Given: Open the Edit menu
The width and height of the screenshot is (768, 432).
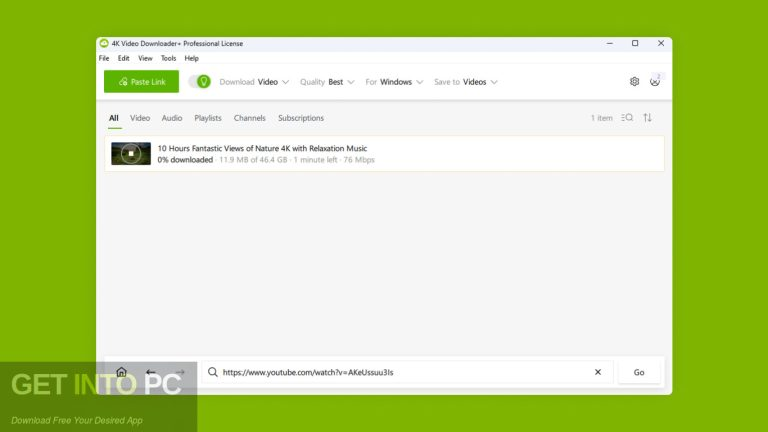Looking at the screenshot, I should tap(123, 58).
